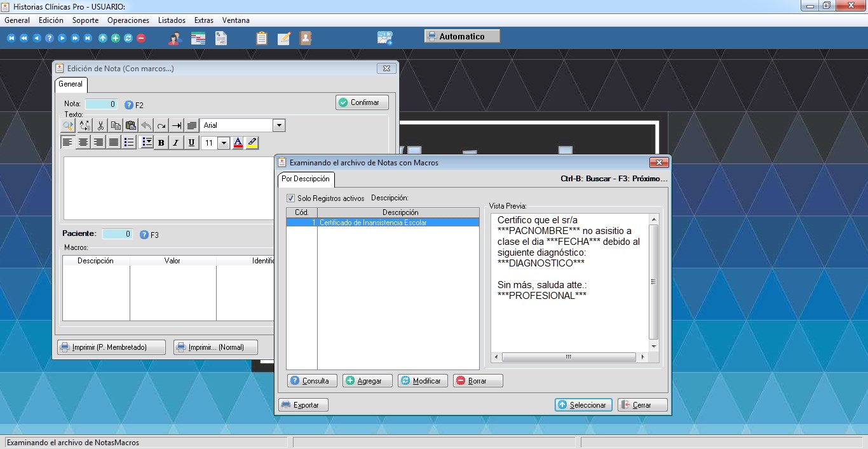The height and width of the screenshot is (449, 868).
Task: Toggle underline formatting button
Action: [x=191, y=143]
